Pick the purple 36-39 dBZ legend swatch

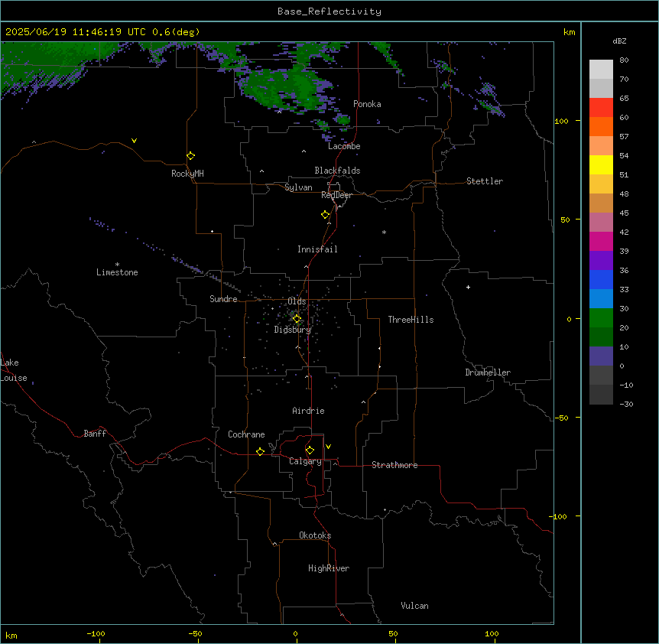(601, 260)
